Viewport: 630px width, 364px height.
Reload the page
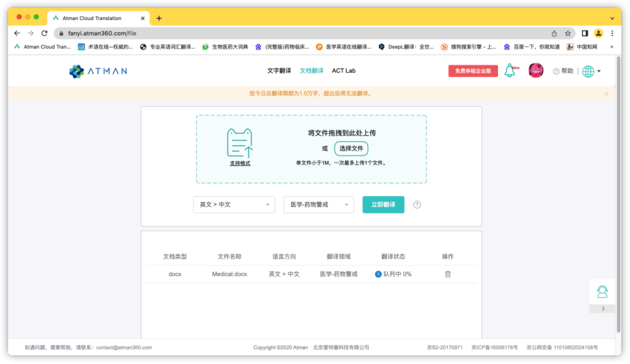pyautogui.click(x=44, y=33)
